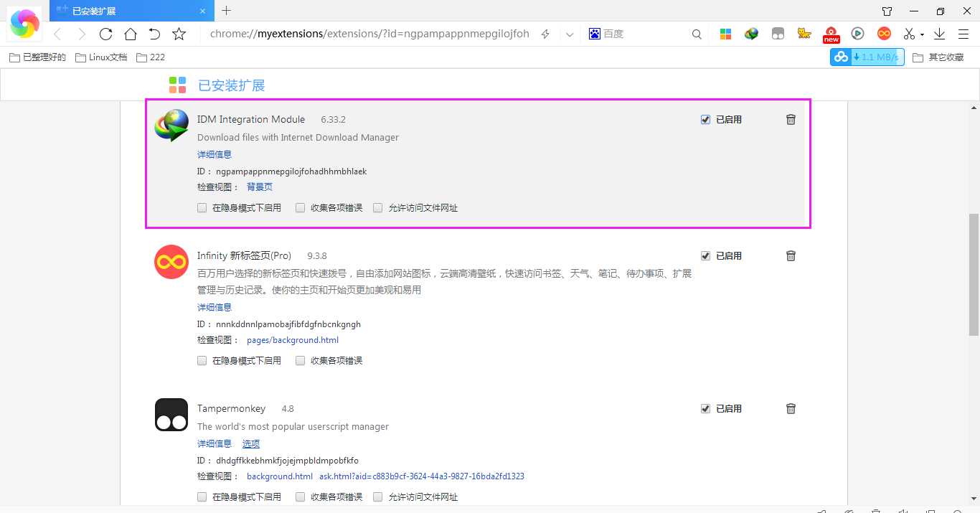The height and width of the screenshot is (513, 980).
Task: Open IDM 背景页 inspect view
Action: pyautogui.click(x=260, y=187)
